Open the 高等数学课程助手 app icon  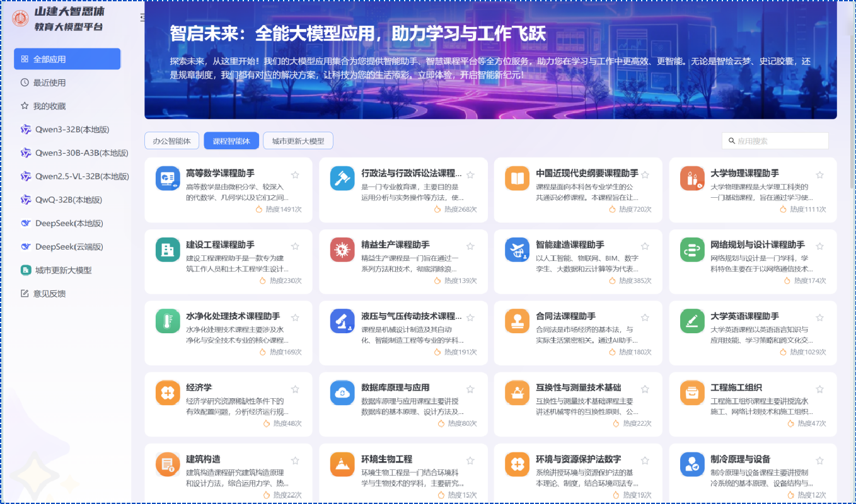coord(168,179)
